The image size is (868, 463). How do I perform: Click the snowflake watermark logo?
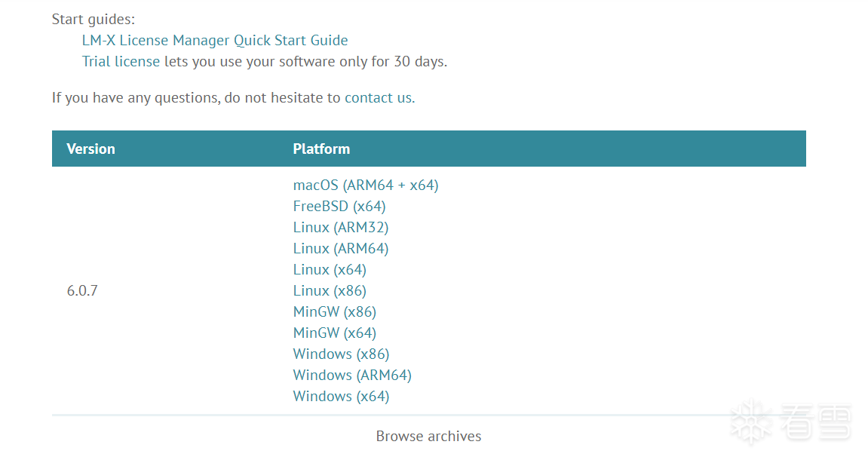click(751, 422)
